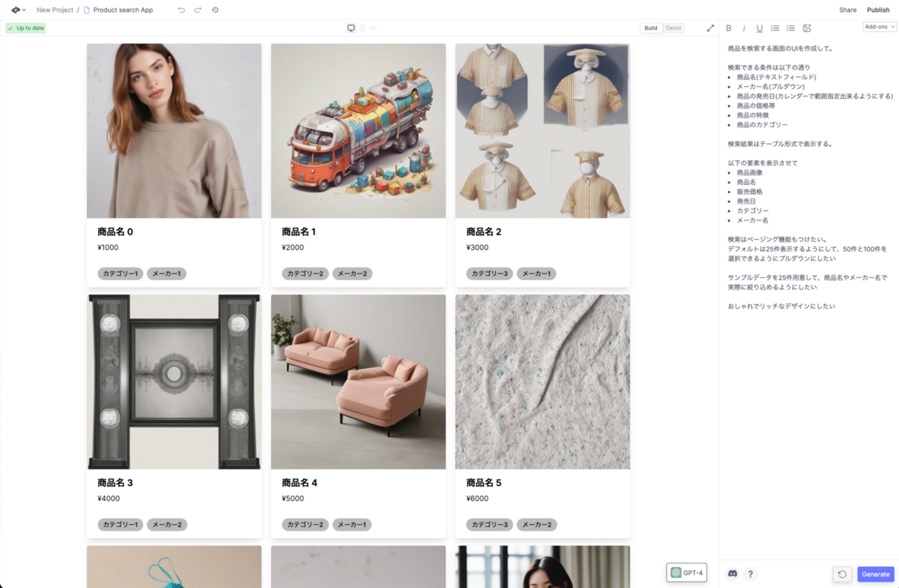Click the メーカー1 tag on 商品名 2
This screenshot has height=588, width=899.
536,273
